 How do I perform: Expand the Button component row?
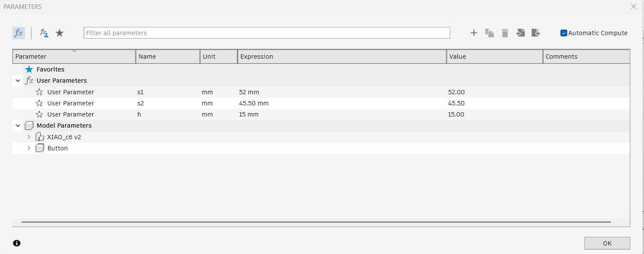tap(29, 148)
